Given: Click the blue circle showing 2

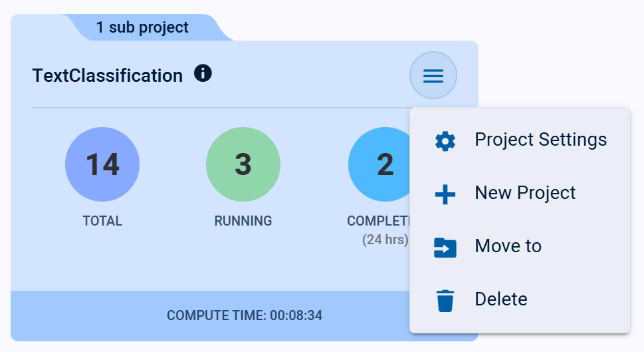Looking at the screenshot, I should click(x=381, y=165).
